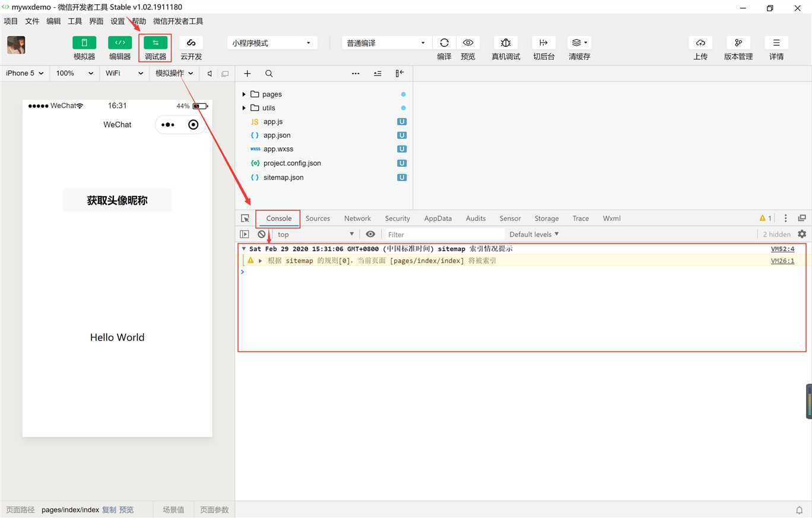Click the warning count indicator
The height and width of the screenshot is (518, 812).
coord(766,218)
